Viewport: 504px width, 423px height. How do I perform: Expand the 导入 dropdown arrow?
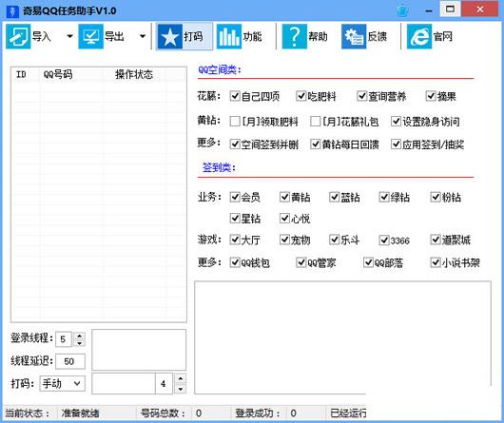[x=69, y=36]
